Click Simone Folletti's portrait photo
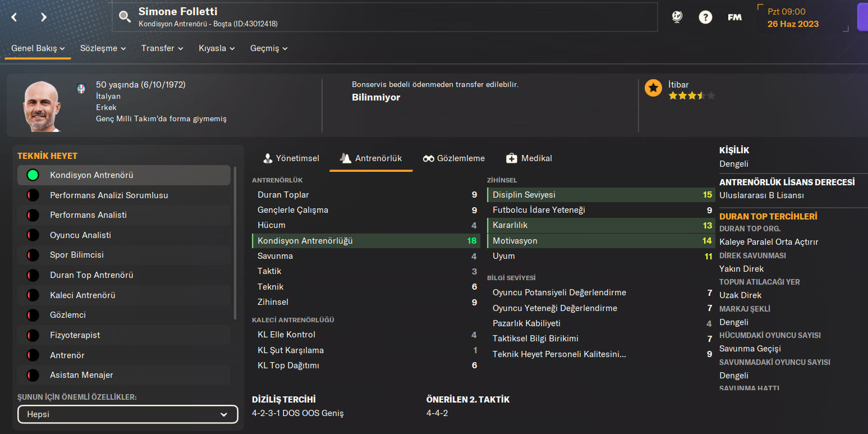Screen dimensions: 868x434 42,107
